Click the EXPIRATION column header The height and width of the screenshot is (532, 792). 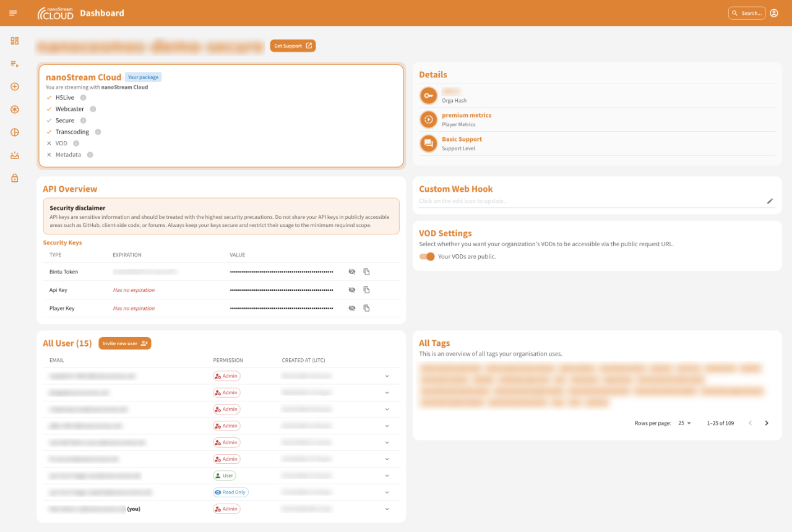tap(127, 255)
